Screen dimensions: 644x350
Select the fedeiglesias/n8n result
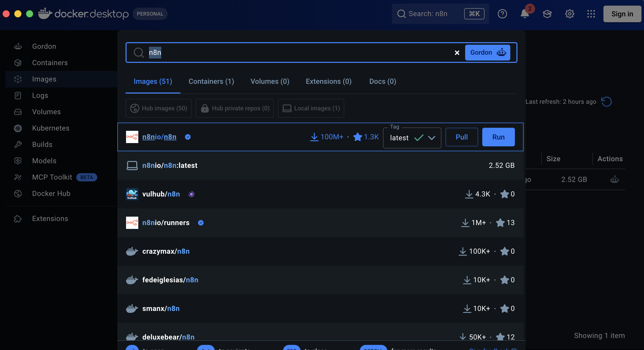pos(320,280)
